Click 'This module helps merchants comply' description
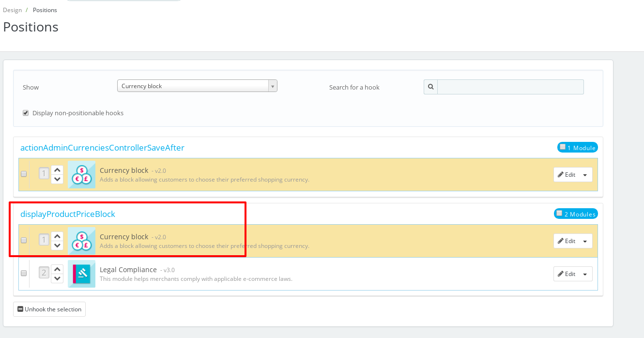The width and height of the screenshot is (644, 338). pyautogui.click(x=196, y=279)
